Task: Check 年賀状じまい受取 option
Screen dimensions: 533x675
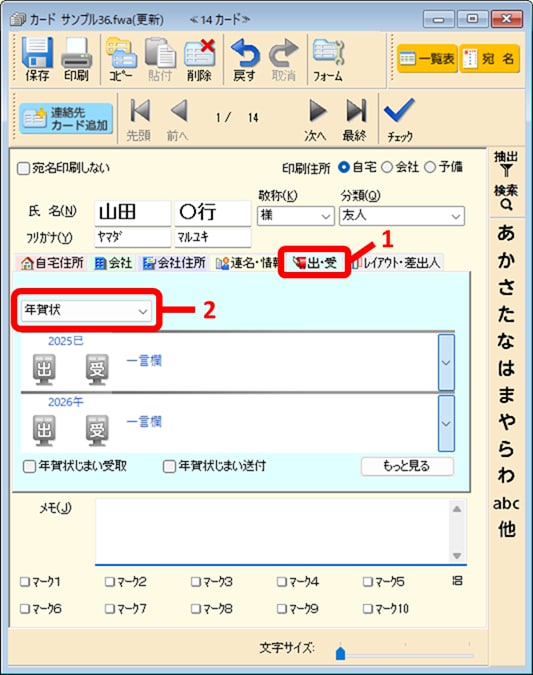Action: tap(29, 466)
